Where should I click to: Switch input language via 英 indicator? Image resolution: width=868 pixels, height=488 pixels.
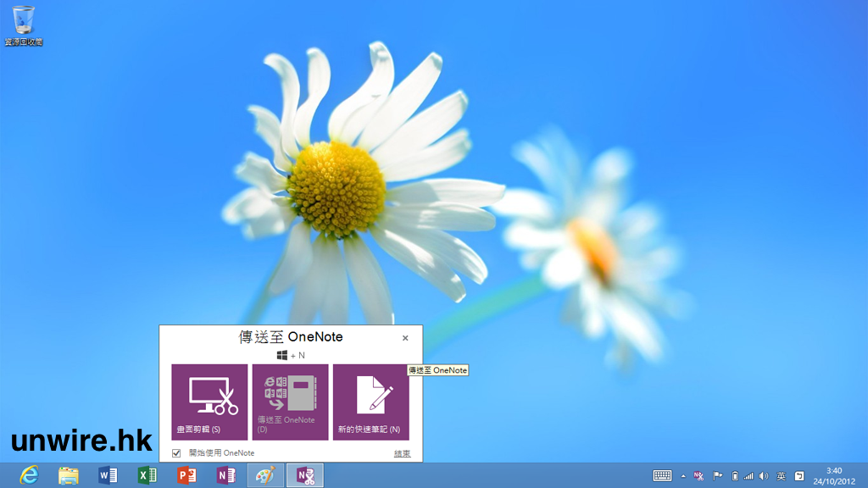point(781,476)
